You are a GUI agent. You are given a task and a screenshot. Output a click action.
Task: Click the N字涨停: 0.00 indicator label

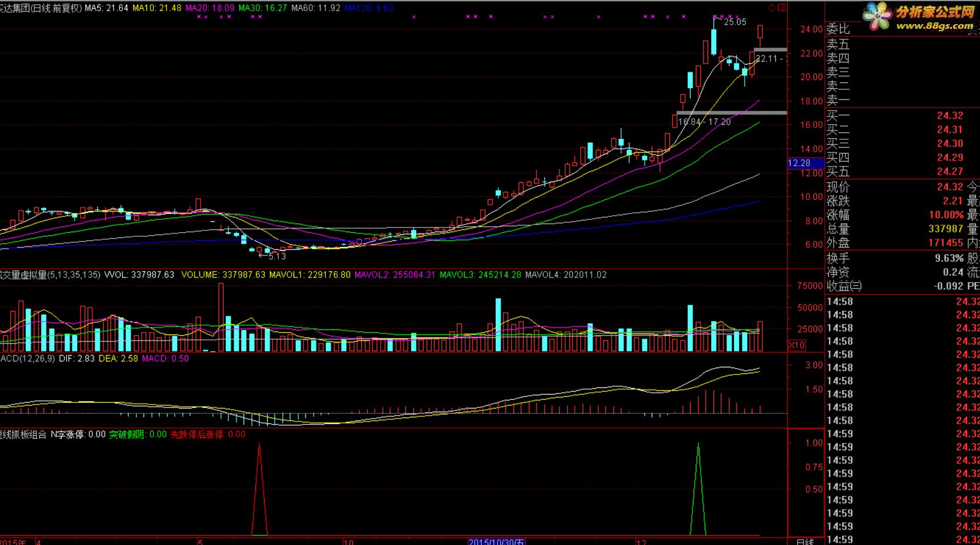coord(78,434)
